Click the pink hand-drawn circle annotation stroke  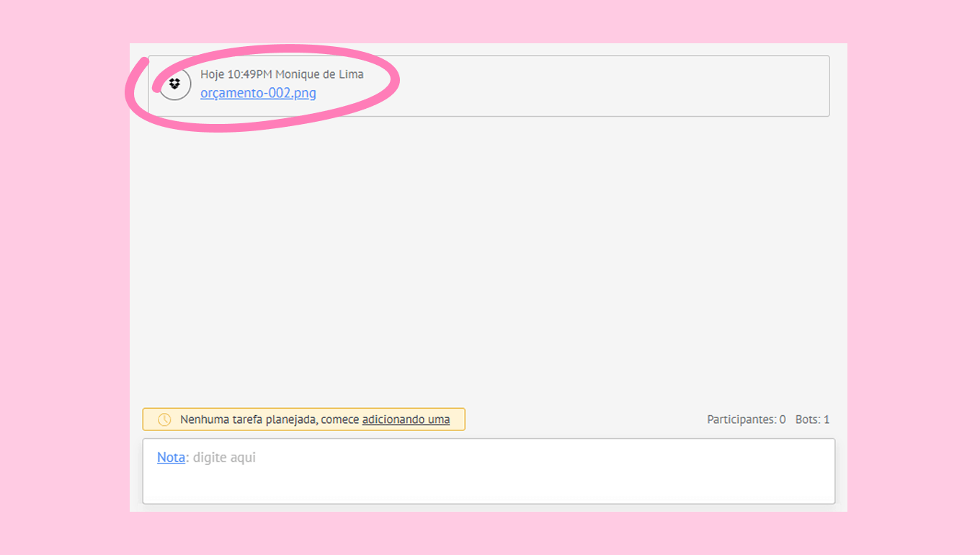coord(393,81)
